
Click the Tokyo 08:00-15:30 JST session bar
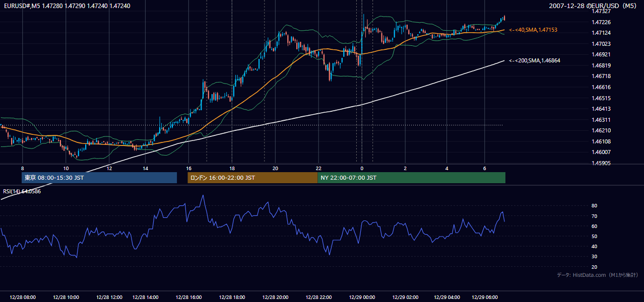click(99, 178)
